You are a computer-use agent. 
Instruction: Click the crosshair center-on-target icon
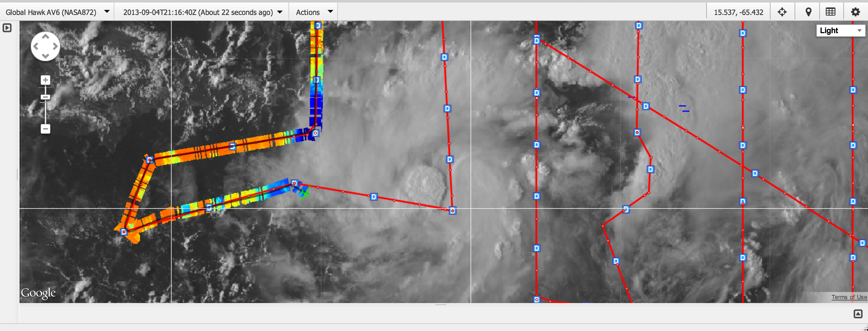782,12
